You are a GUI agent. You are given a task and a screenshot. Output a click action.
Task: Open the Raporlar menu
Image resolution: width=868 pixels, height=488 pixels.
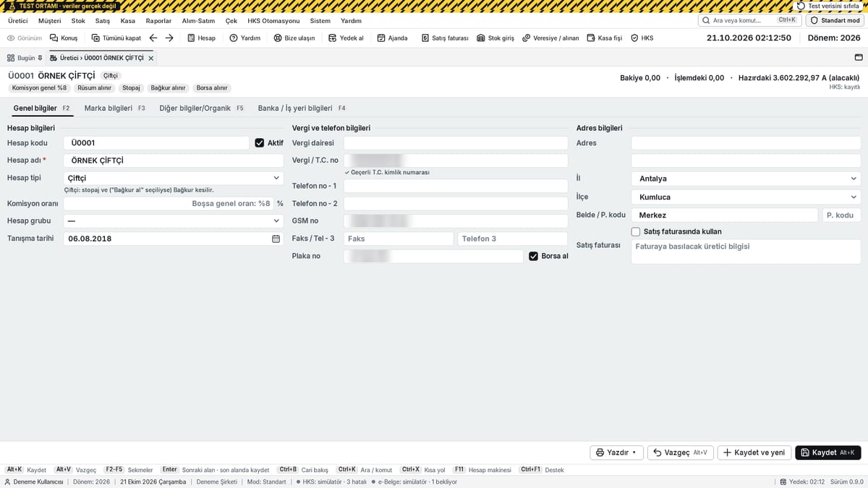pyautogui.click(x=158, y=21)
